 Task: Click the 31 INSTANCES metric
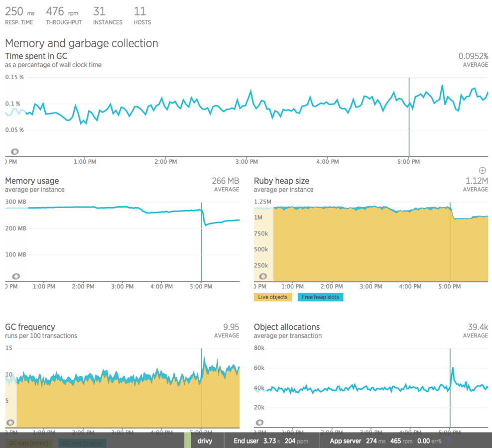(x=108, y=16)
